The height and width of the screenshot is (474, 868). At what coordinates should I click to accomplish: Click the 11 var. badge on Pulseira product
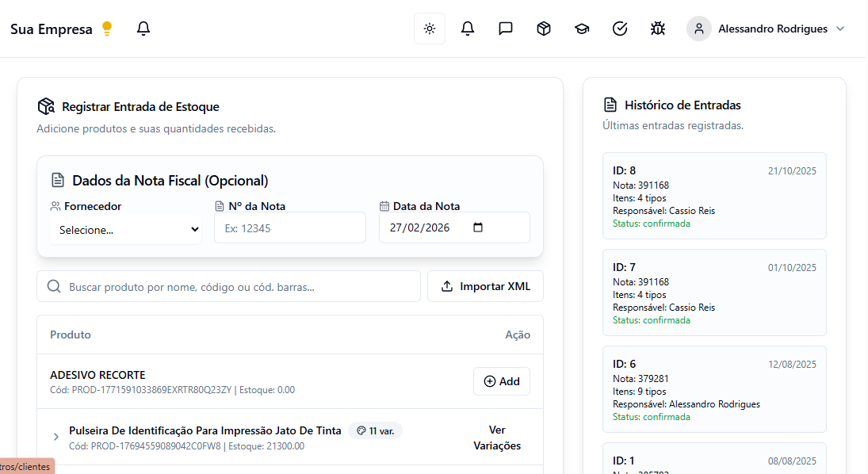coord(374,430)
